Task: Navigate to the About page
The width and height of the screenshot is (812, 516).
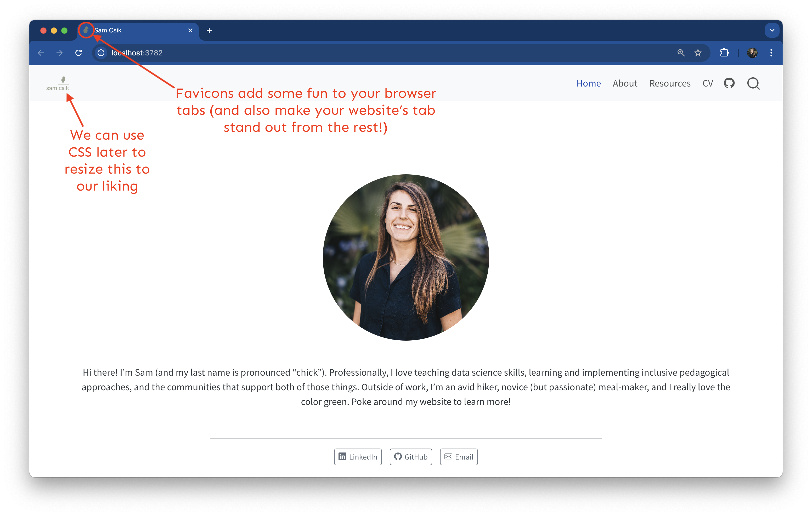Action: (624, 83)
